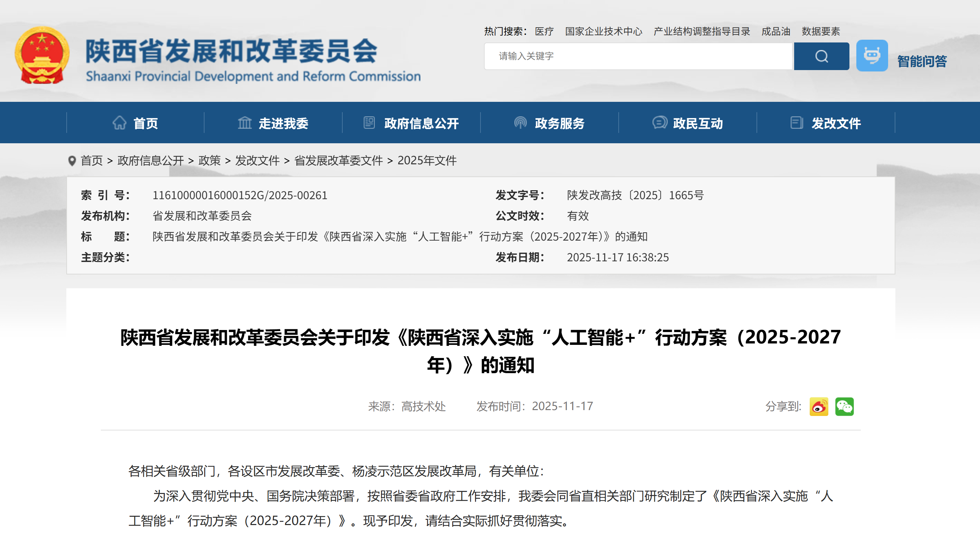Screen dimensions: 980x543
Task: Open breadcrumb link 2025年文件
Action: point(427,161)
